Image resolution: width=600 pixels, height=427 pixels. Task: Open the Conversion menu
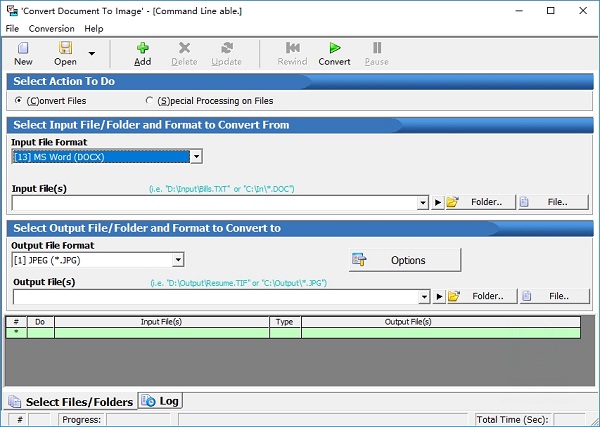pyautogui.click(x=51, y=29)
